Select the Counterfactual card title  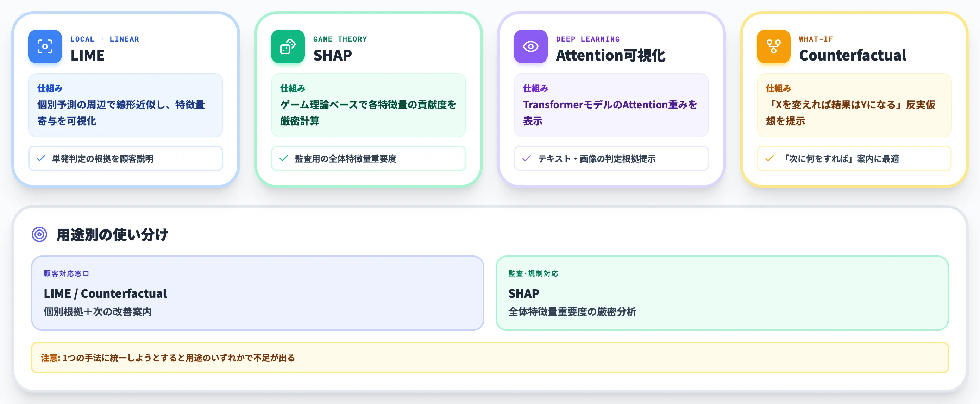click(853, 56)
